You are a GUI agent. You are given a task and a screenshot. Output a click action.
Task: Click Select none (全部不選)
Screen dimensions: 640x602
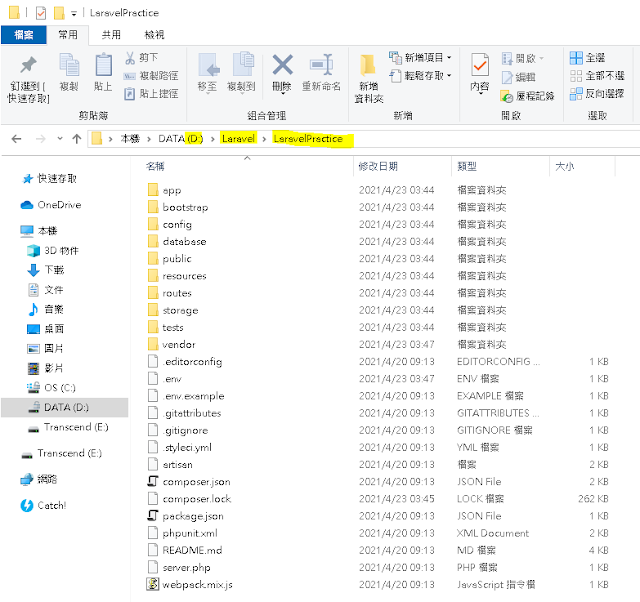coord(597,76)
